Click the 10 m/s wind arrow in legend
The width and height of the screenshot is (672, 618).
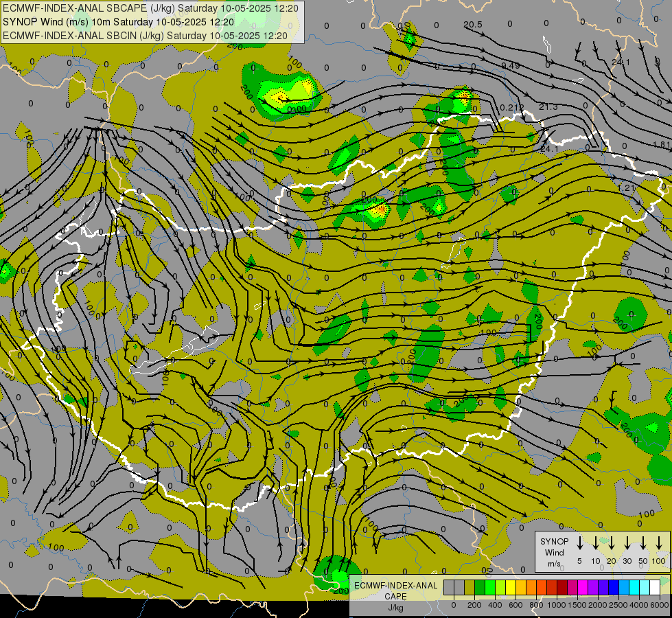pyautogui.click(x=595, y=543)
